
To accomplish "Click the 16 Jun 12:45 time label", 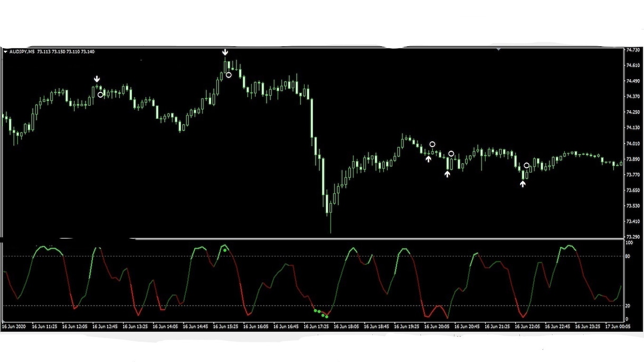I will coord(105,327).
